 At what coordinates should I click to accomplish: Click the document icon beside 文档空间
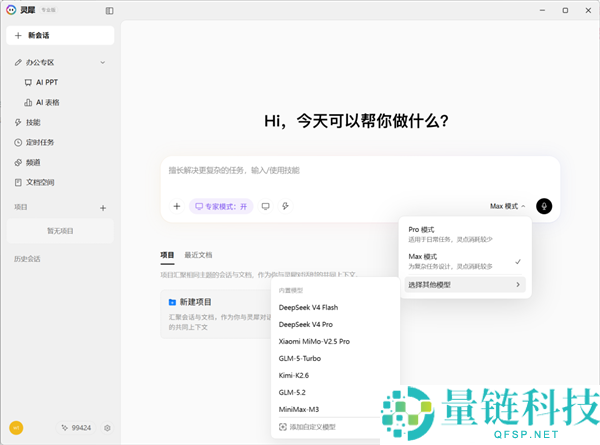pyautogui.click(x=18, y=183)
